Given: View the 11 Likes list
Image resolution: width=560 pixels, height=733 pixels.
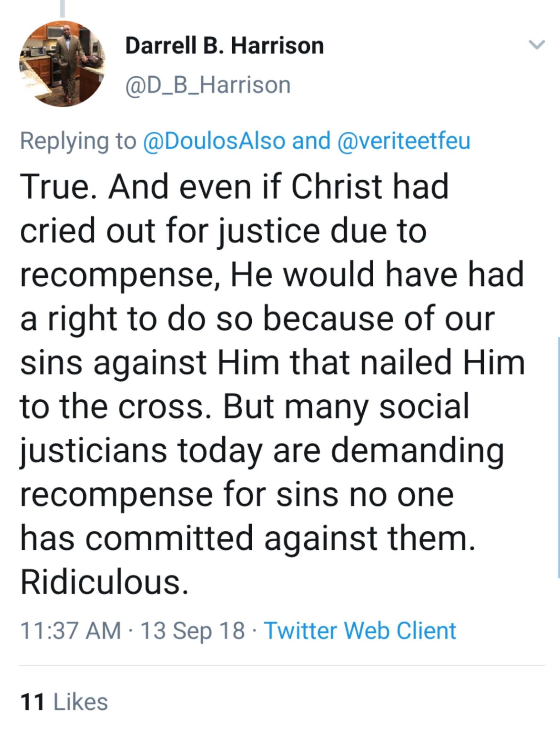Looking at the screenshot, I should pos(64,702).
